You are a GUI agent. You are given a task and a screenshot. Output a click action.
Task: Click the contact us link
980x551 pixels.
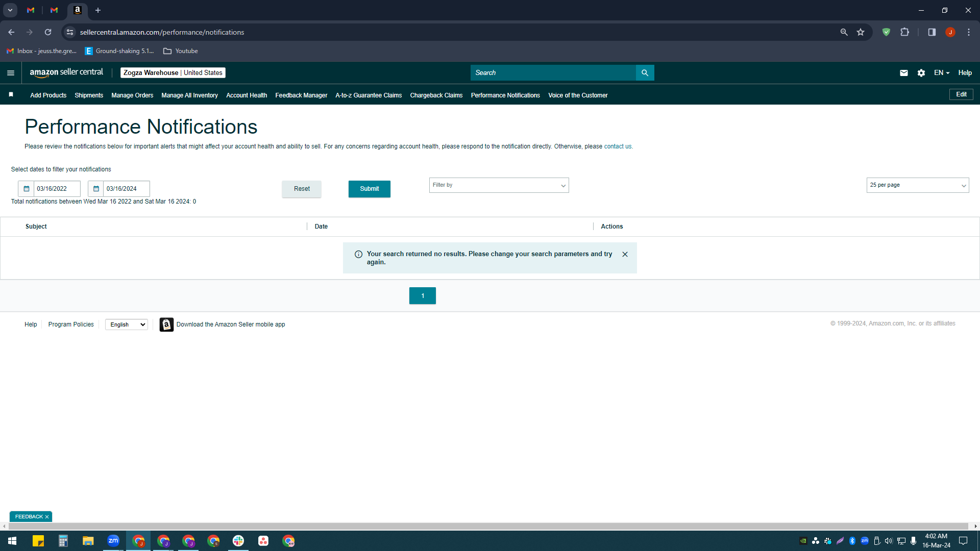tap(618, 146)
